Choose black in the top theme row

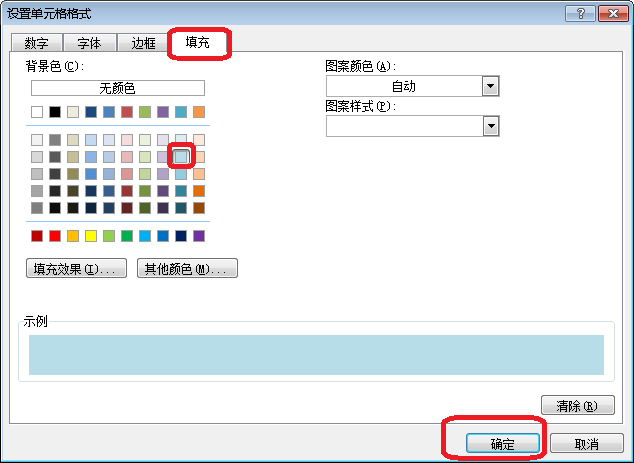pyautogui.click(x=55, y=112)
